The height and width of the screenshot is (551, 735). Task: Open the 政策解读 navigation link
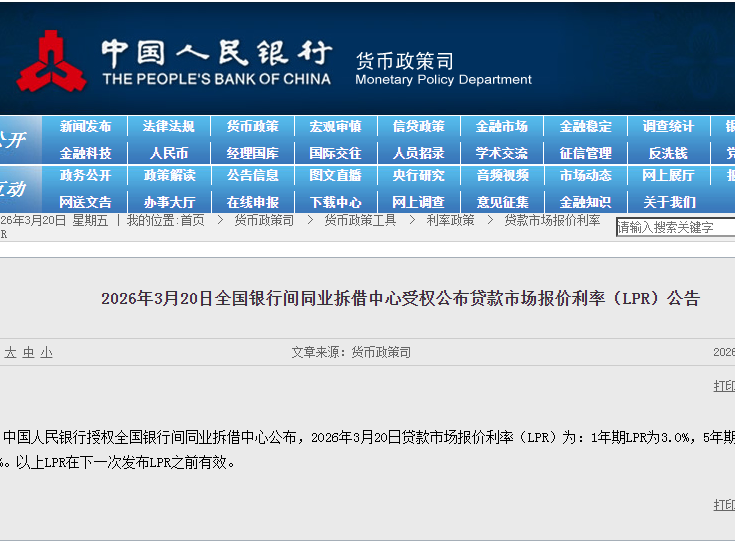169,176
